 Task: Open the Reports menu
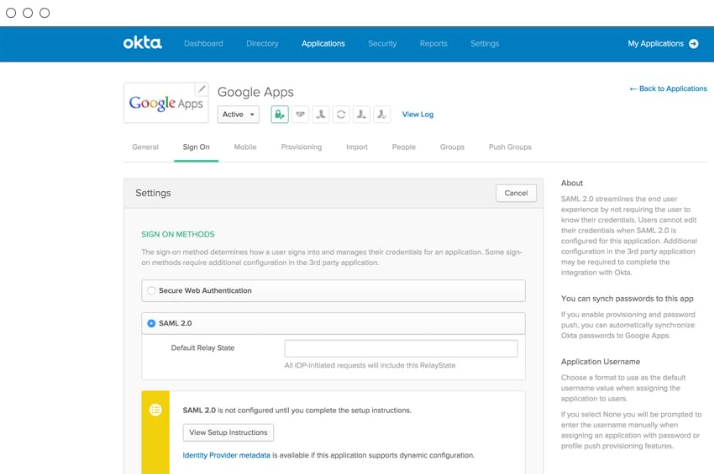click(x=434, y=44)
